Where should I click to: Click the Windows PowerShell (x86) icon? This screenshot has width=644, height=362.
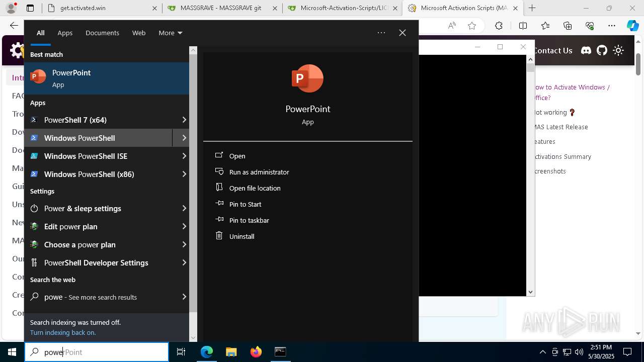(34, 174)
